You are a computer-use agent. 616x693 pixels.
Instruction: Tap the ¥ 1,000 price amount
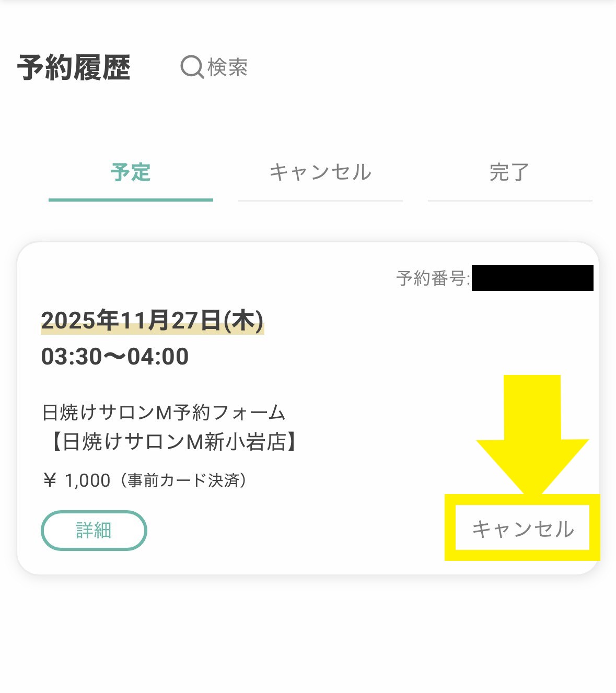point(77,480)
